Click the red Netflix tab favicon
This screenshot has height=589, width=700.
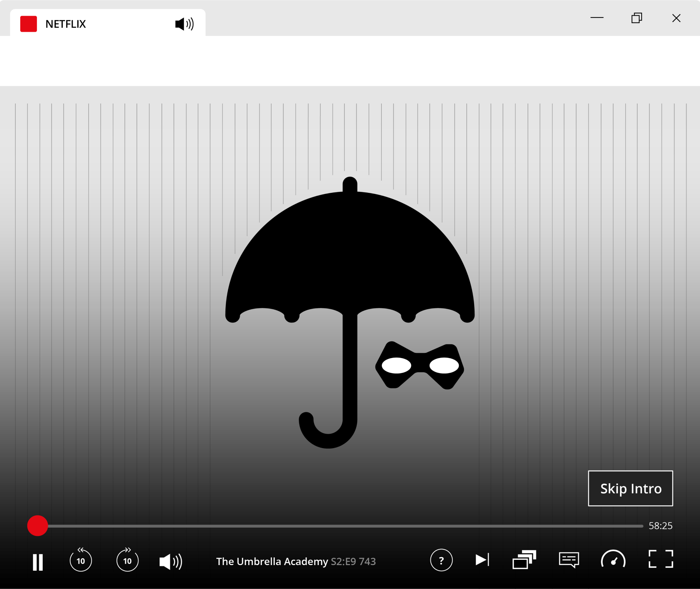click(28, 24)
